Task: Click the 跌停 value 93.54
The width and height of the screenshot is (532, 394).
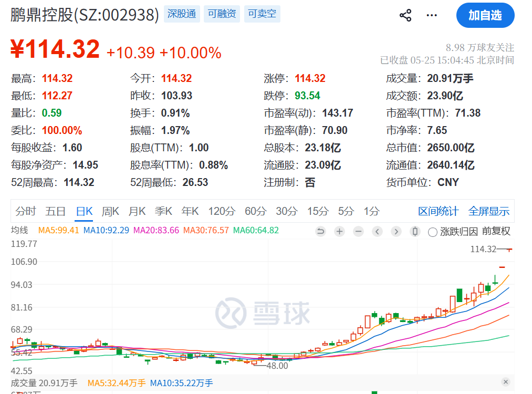Action: coord(307,96)
